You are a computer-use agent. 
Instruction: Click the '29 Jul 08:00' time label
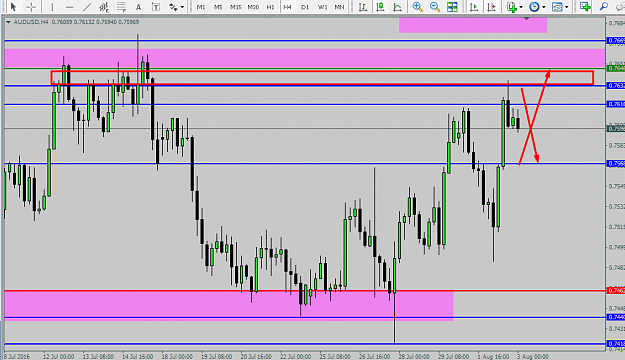[x=453, y=356]
